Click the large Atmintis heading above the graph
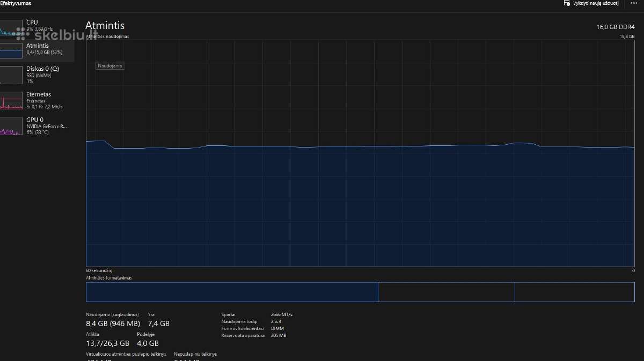The width and height of the screenshot is (644, 361). tap(105, 25)
